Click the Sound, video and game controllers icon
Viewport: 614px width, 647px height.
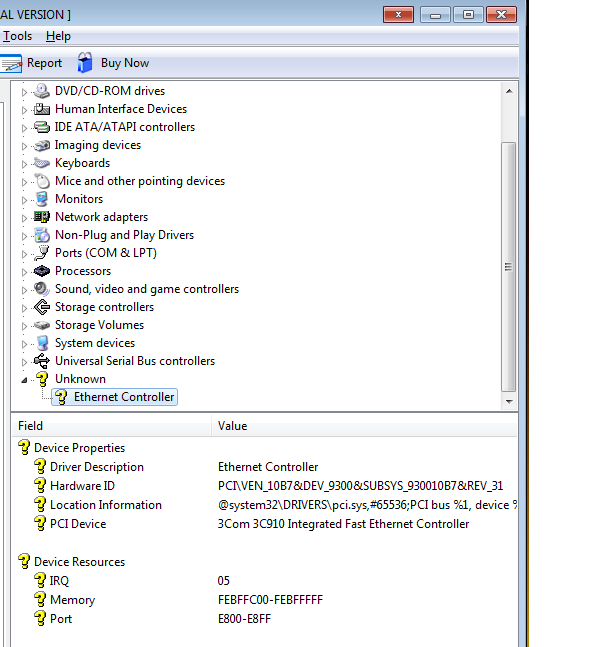coord(42,289)
